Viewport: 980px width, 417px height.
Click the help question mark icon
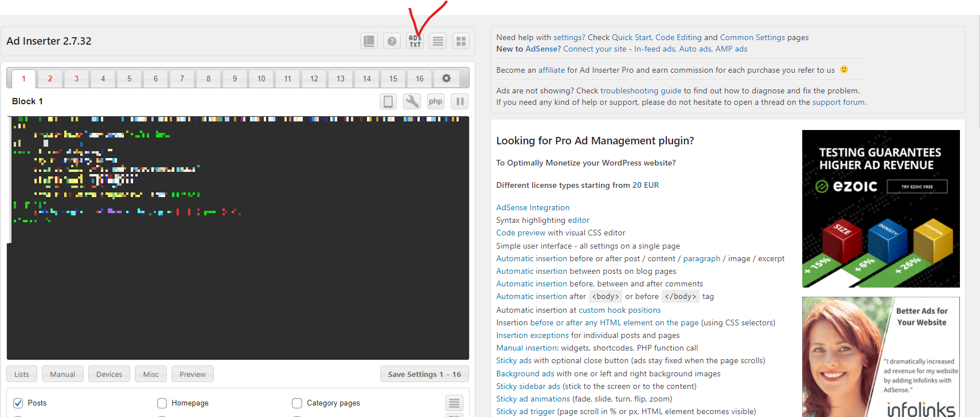[392, 41]
